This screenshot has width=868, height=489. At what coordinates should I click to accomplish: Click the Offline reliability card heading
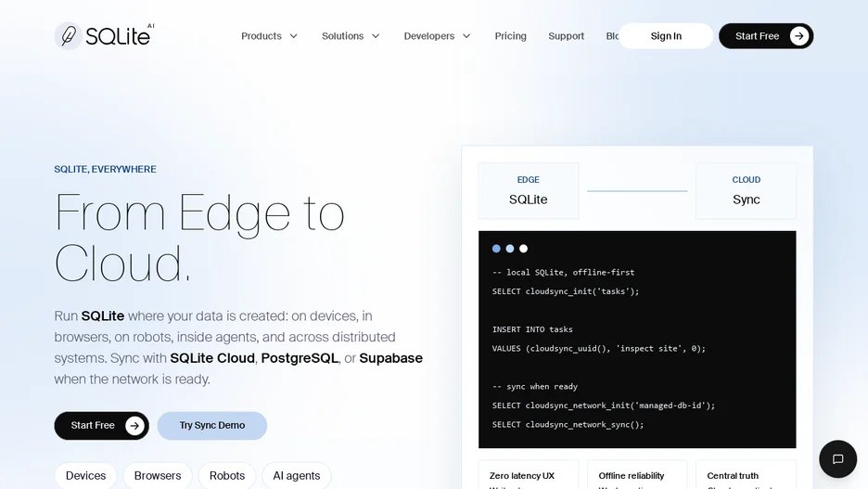point(632,476)
